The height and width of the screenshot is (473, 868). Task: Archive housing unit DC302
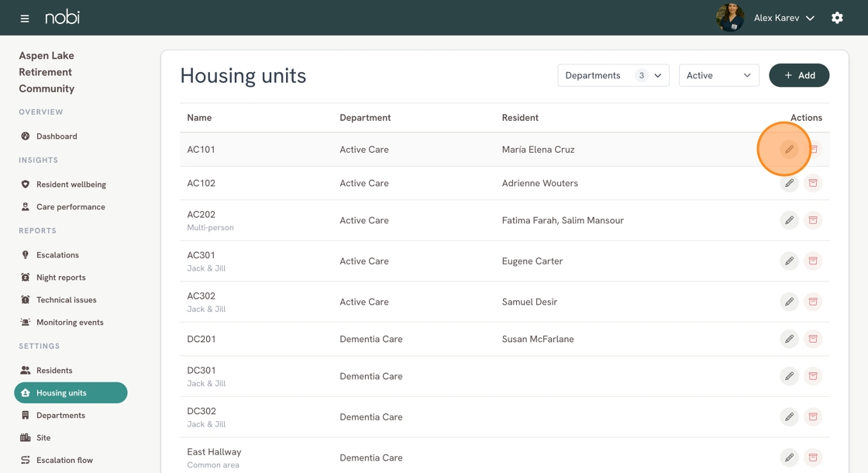click(x=813, y=417)
